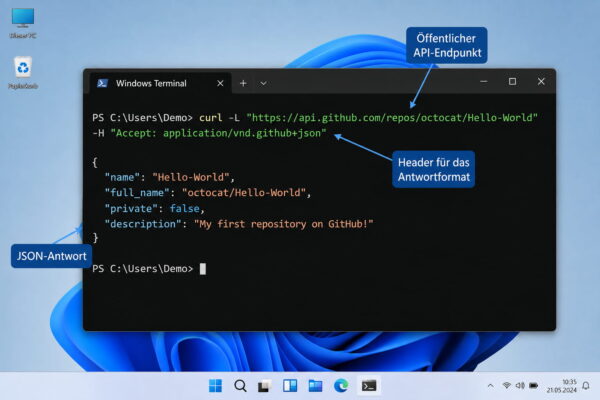Image resolution: width=600 pixels, height=400 pixels.
Task: Add a new terminal tab
Action: pos(243,83)
